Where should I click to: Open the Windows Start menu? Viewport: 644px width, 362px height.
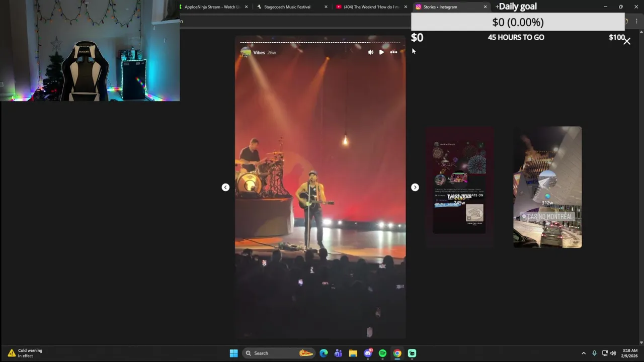233,353
